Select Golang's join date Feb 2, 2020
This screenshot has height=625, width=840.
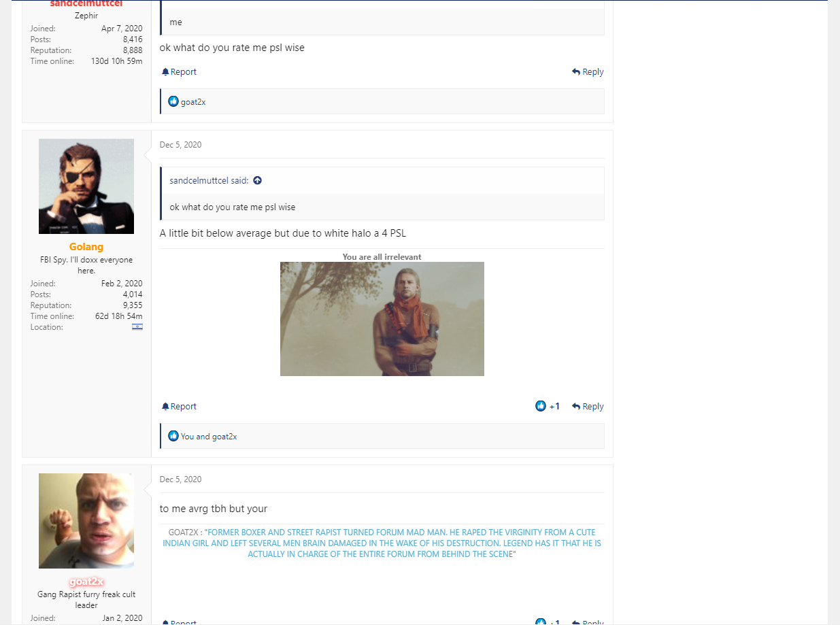tap(122, 284)
